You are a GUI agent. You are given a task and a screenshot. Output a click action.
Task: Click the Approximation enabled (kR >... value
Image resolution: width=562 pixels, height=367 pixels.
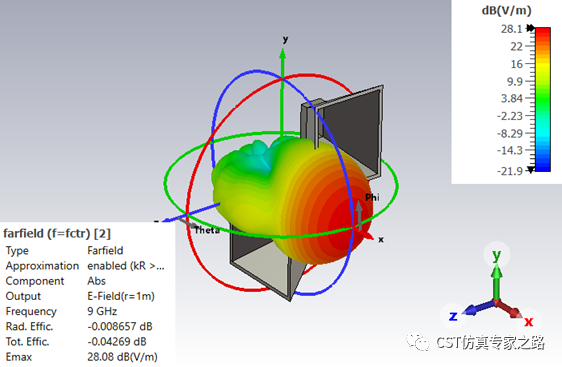126,266
